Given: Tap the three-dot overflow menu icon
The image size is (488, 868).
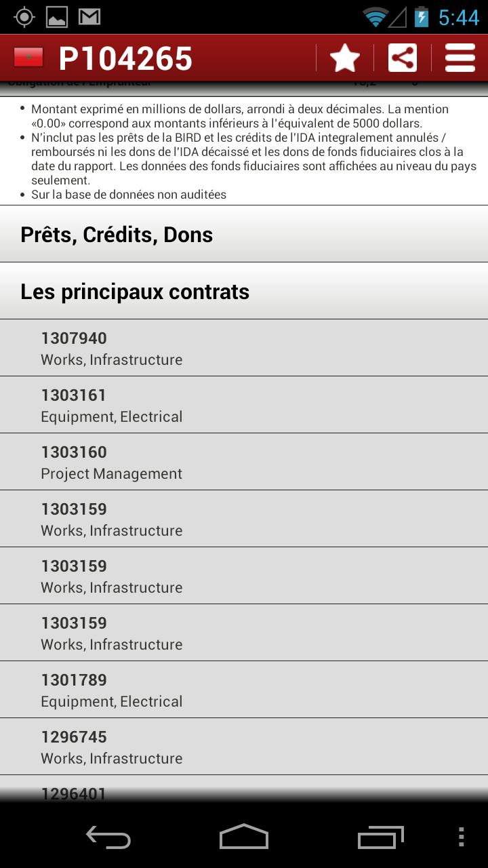Looking at the screenshot, I should point(461,837).
